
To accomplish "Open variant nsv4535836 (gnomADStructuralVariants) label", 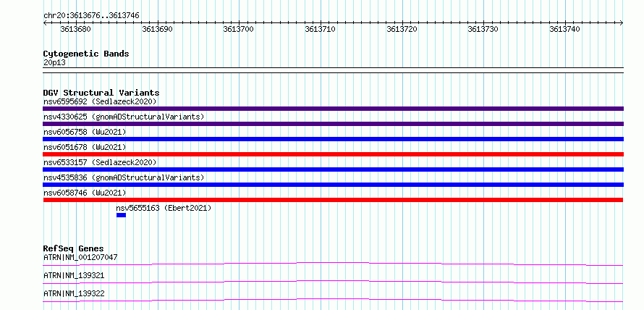I will click(124, 177).
